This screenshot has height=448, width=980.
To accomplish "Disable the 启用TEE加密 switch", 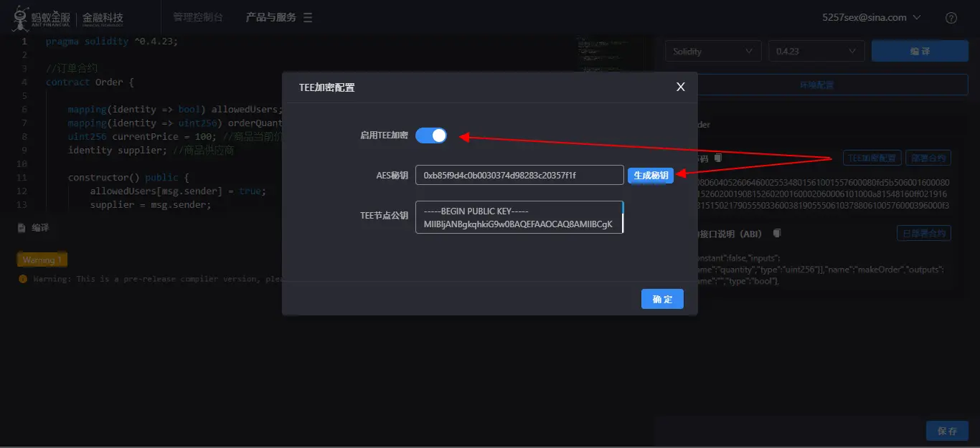I will coord(431,135).
